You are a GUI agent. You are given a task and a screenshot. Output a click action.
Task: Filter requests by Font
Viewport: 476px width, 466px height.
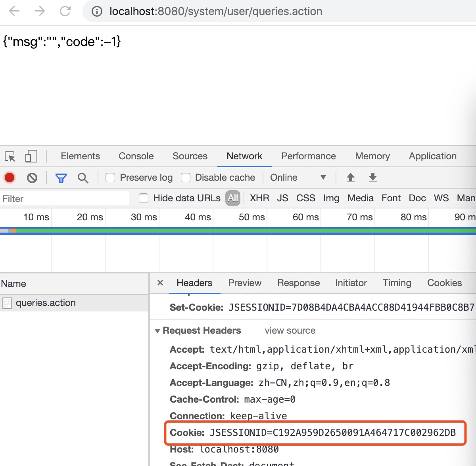coord(391,198)
